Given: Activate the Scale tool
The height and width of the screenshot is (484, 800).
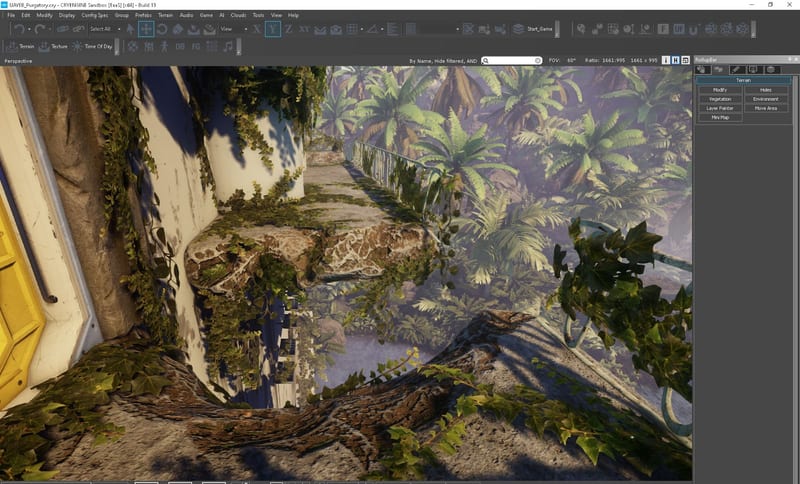Looking at the screenshot, I should 178,29.
